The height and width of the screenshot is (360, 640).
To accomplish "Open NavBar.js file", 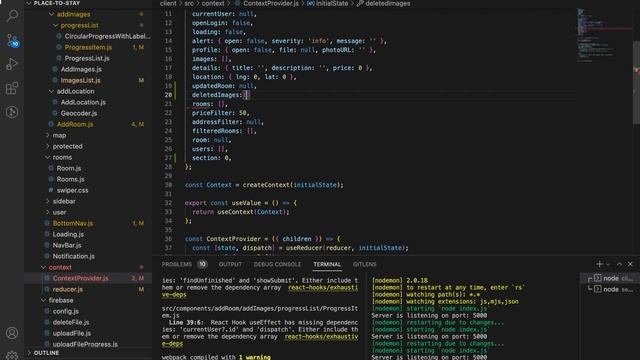I will (67, 245).
